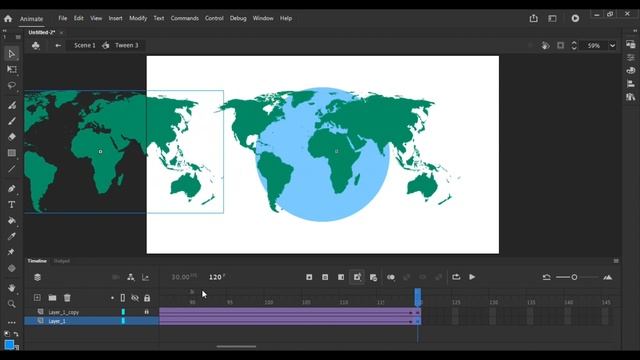Click the timeline zoom slider handle
Screen dimensions: 640x360
(x=574, y=277)
